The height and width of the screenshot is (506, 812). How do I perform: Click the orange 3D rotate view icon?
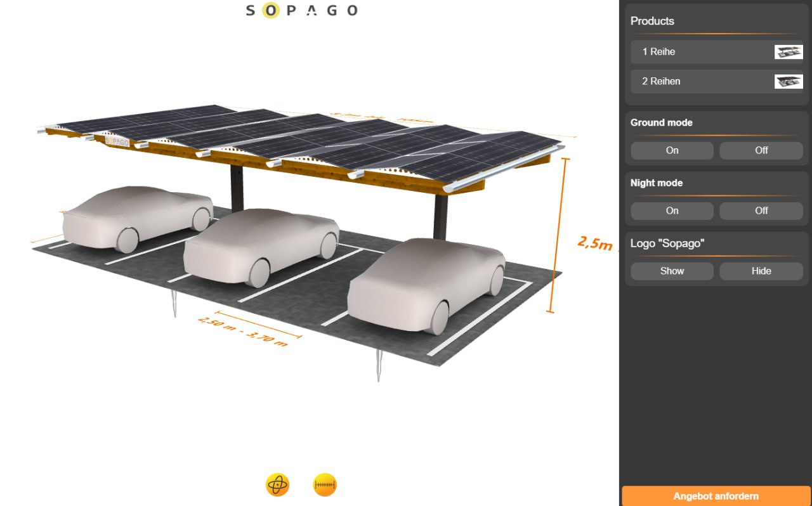pos(277,485)
